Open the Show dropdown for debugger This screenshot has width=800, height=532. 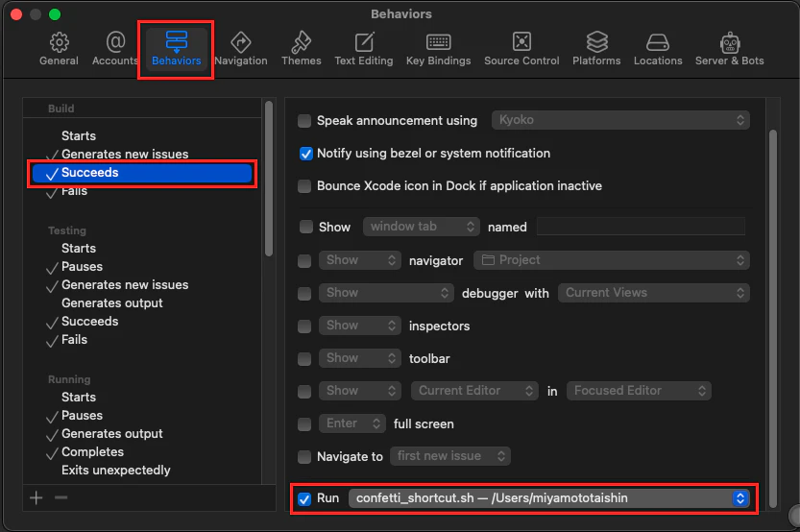(386, 293)
